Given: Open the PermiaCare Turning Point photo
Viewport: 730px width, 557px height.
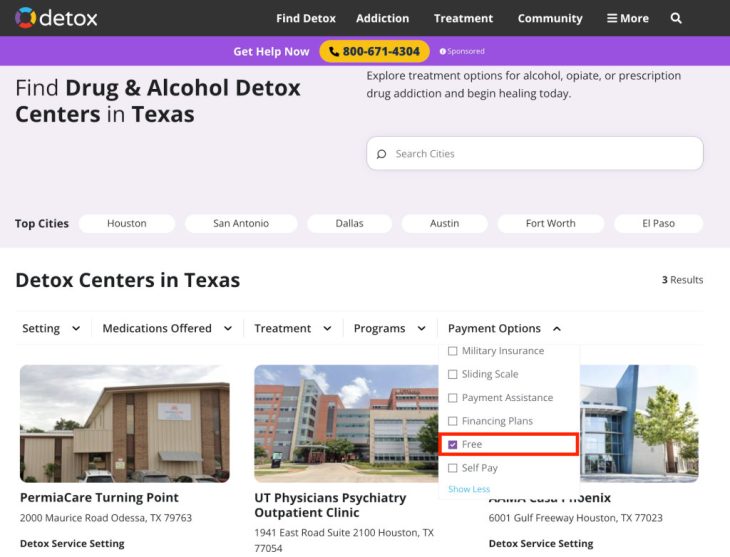Looking at the screenshot, I should [125, 423].
